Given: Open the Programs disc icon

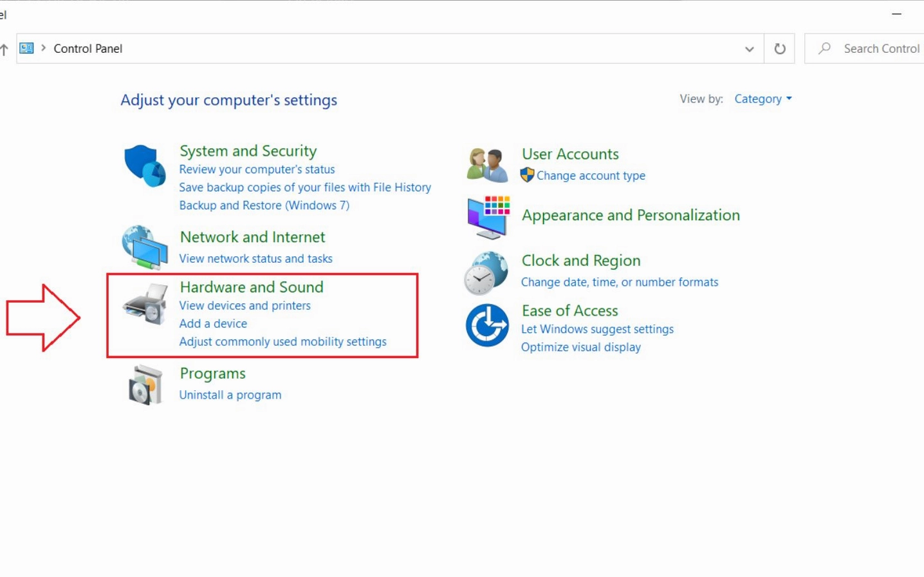Looking at the screenshot, I should 145,385.
